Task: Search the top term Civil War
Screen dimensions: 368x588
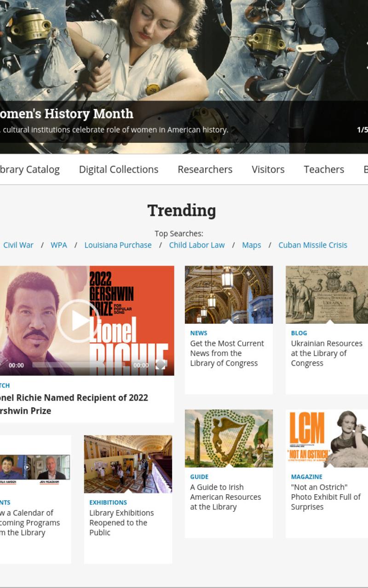Action: [18, 245]
